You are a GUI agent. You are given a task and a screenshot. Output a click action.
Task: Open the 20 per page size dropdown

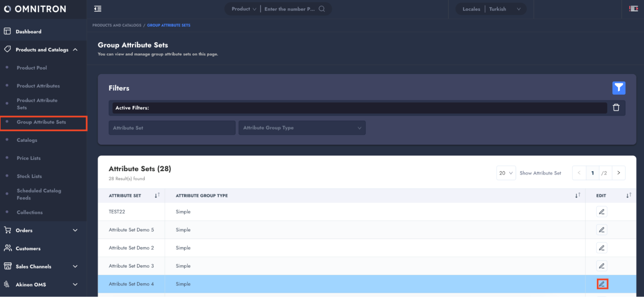pos(506,173)
